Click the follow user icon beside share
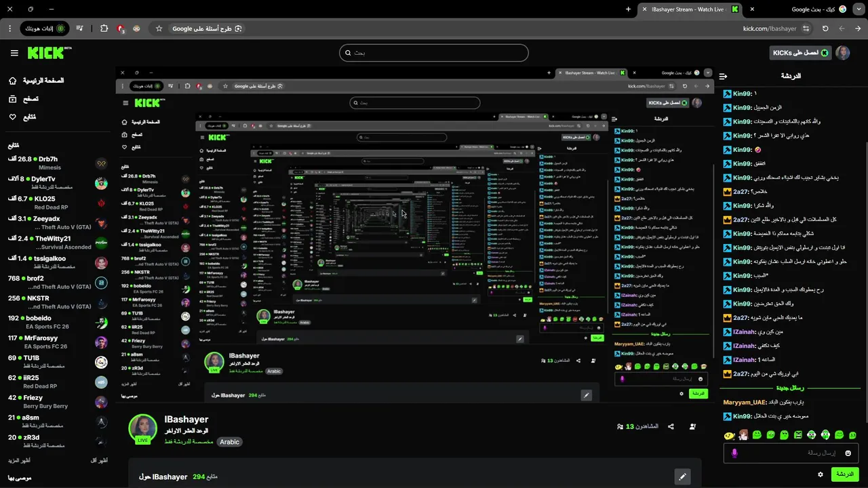 pyautogui.click(x=692, y=426)
